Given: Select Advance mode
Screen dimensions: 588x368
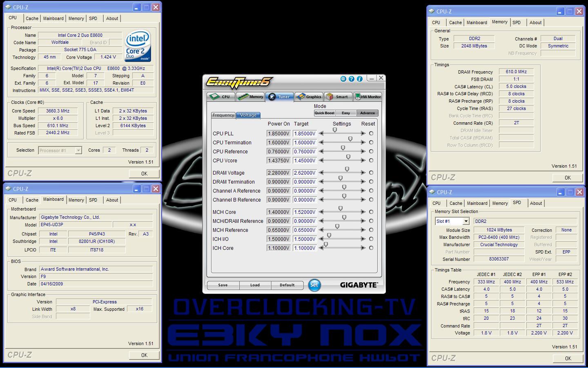Looking at the screenshot, I should 367,113.
